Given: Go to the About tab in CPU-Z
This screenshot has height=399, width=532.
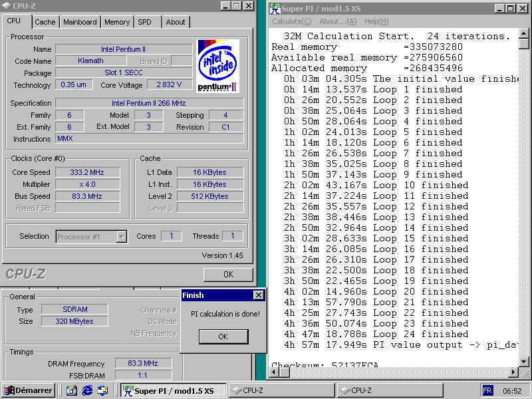Looking at the screenshot, I should pos(176,22).
